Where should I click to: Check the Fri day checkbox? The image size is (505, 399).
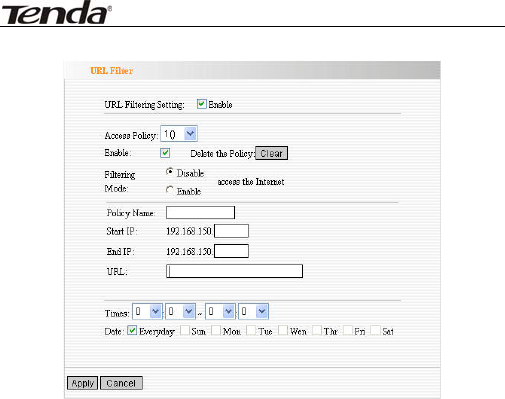click(x=348, y=330)
